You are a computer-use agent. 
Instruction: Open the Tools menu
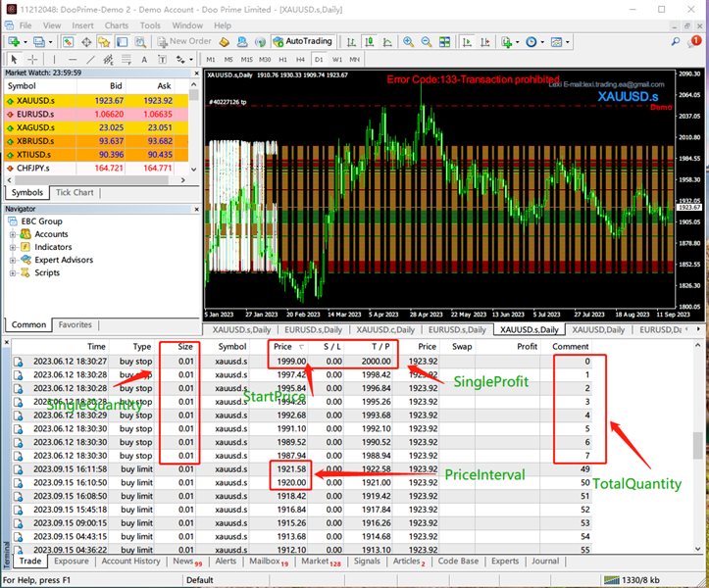150,25
